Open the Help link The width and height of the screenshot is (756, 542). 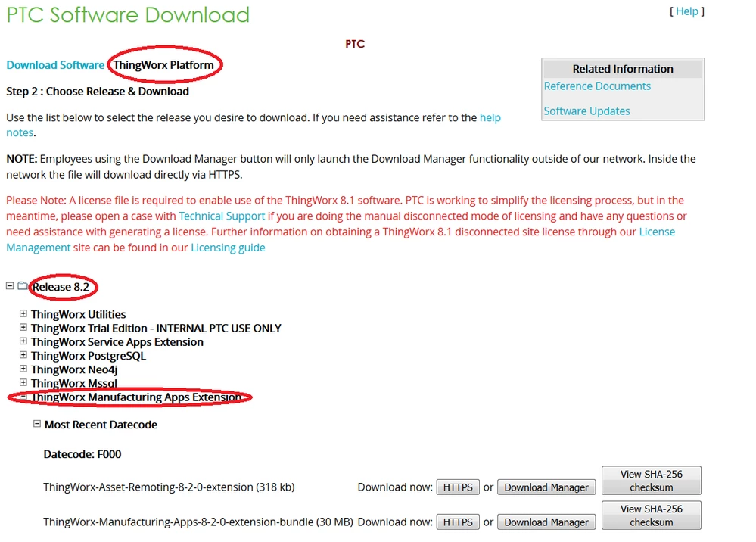[687, 11]
